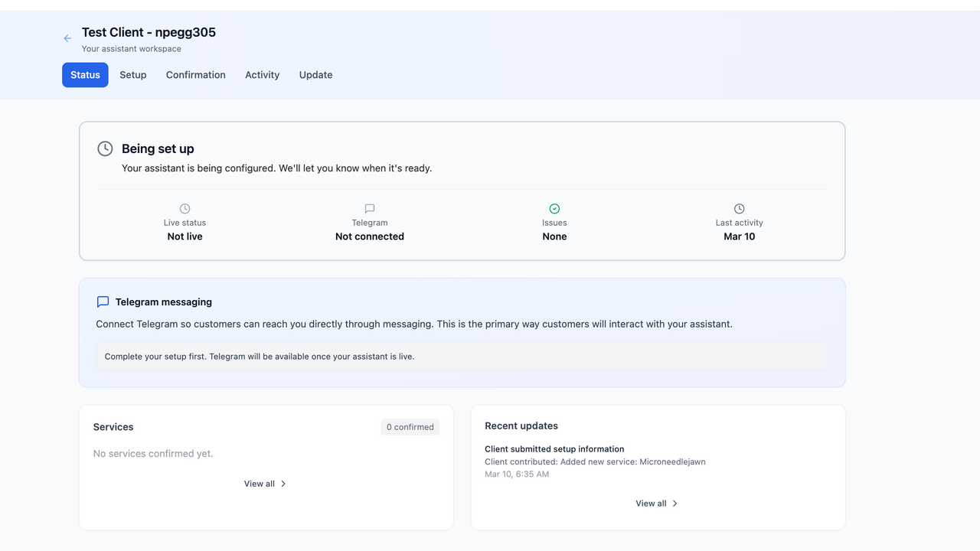Image resolution: width=980 pixels, height=551 pixels.
Task: Click the clock icon above Last activity
Action: [x=739, y=209]
